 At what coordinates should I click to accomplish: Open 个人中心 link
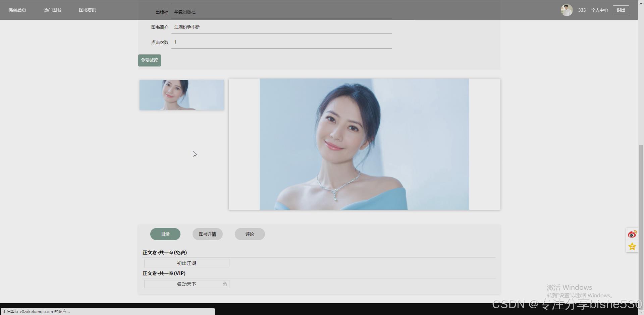pyautogui.click(x=599, y=10)
